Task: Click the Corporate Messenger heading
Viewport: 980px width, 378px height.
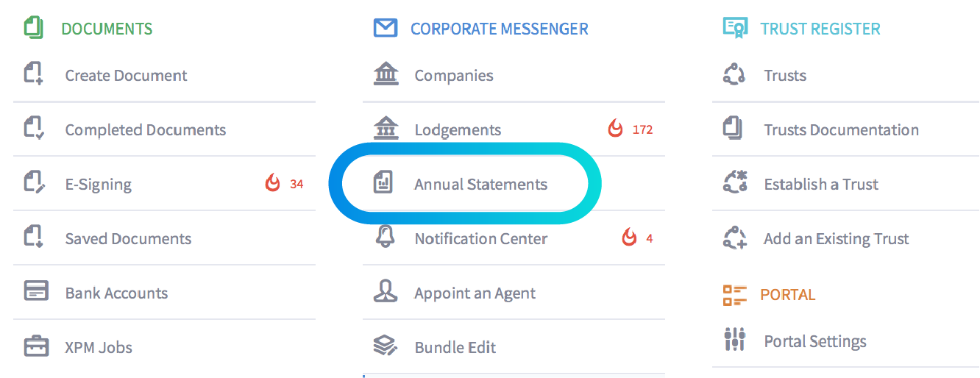Action: 499,29
